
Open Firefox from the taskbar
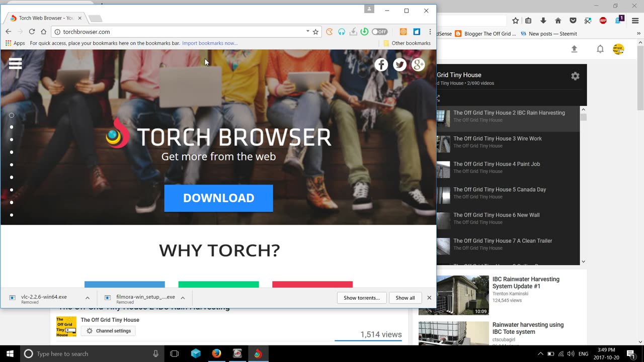[x=216, y=353]
